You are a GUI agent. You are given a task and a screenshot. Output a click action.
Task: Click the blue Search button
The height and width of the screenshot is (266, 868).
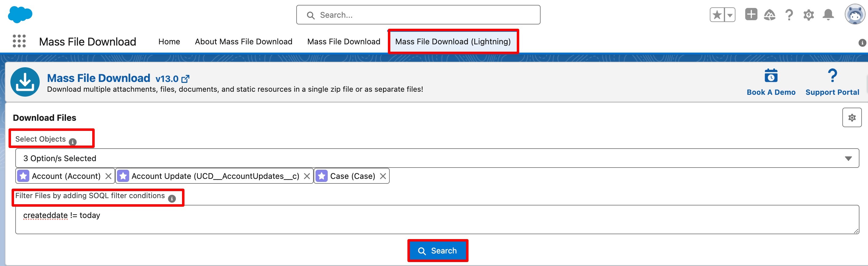click(437, 250)
